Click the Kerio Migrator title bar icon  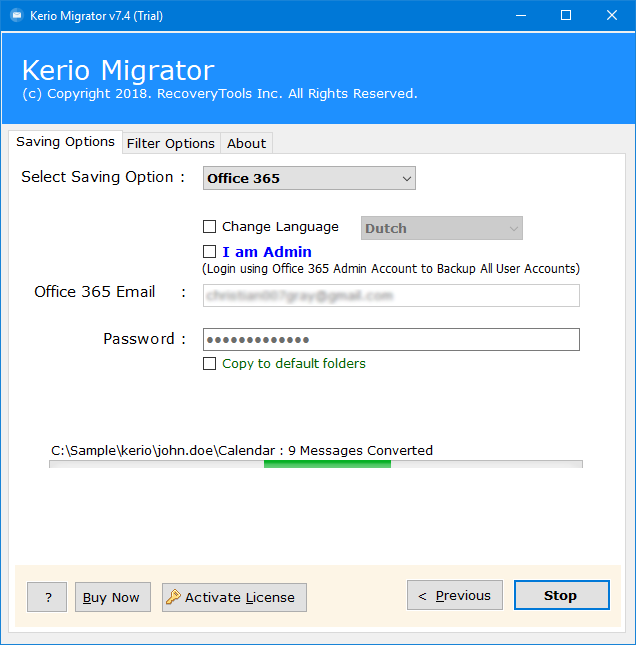17,16
